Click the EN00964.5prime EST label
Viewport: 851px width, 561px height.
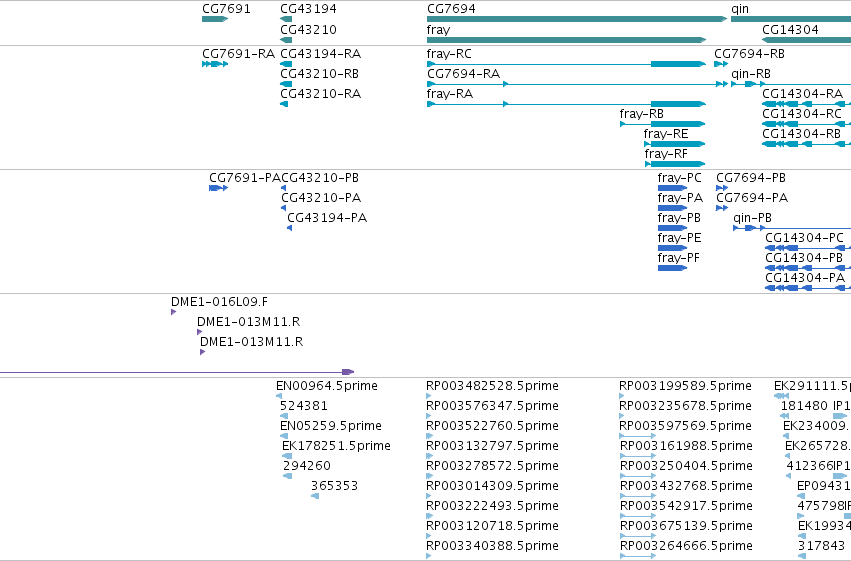(x=327, y=386)
